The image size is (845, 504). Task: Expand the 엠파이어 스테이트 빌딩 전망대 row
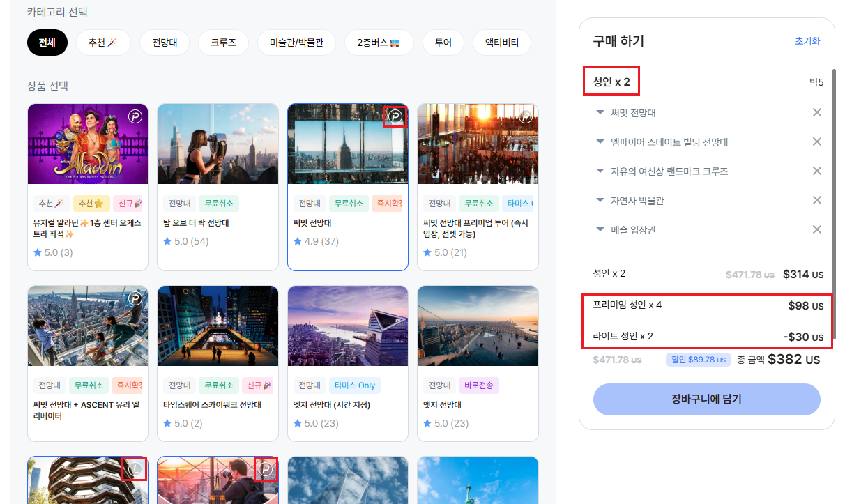coord(600,142)
